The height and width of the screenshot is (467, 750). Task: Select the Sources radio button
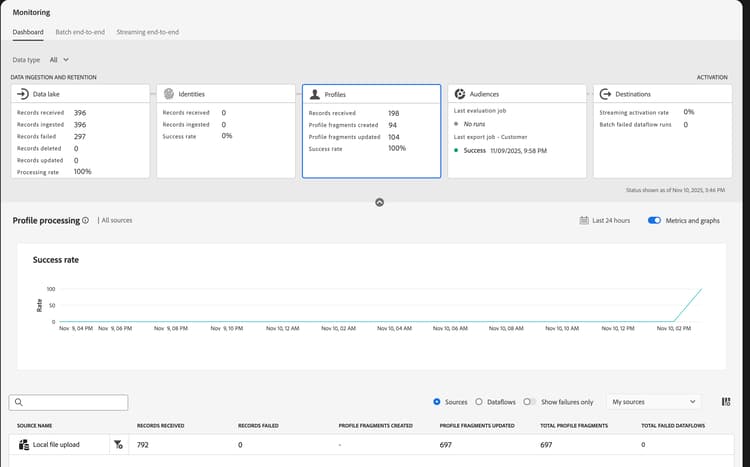click(x=437, y=402)
